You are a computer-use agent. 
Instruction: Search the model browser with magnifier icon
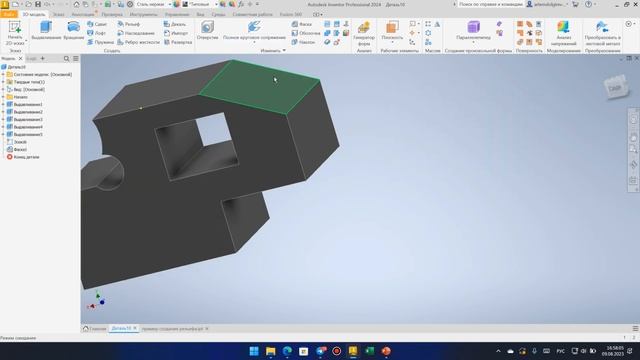coord(67,59)
